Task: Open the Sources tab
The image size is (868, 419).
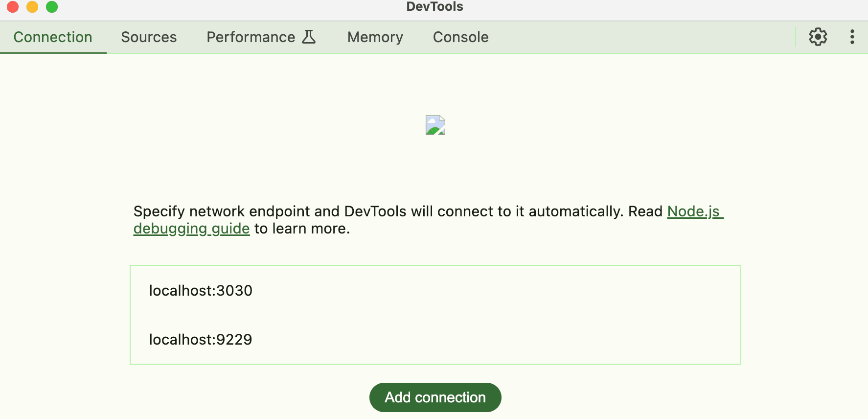Action: point(149,37)
